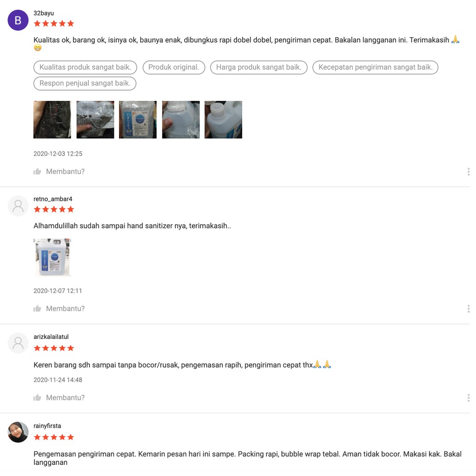Click rainyfirsta's profile photo
The image size is (476, 476).
pyautogui.click(x=18, y=432)
